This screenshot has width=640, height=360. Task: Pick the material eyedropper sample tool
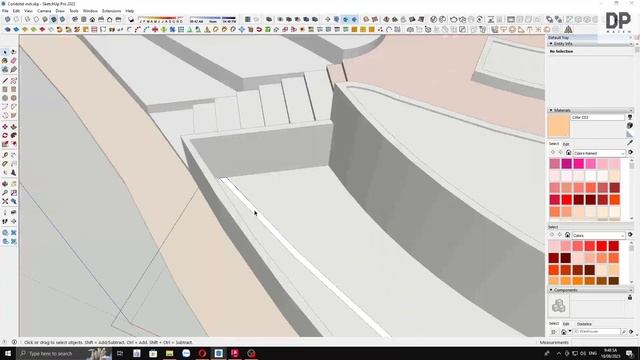click(x=630, y=142)
